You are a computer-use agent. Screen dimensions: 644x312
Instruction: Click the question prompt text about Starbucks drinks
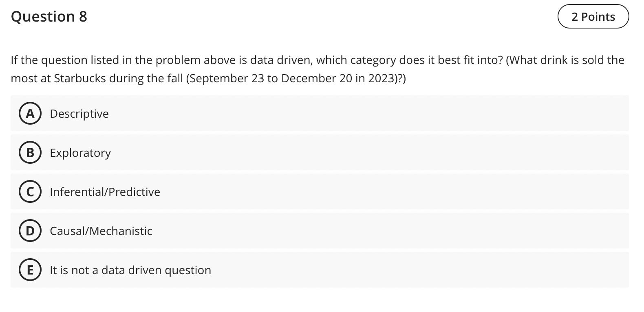pyautogui.click(x=317, y=69)
